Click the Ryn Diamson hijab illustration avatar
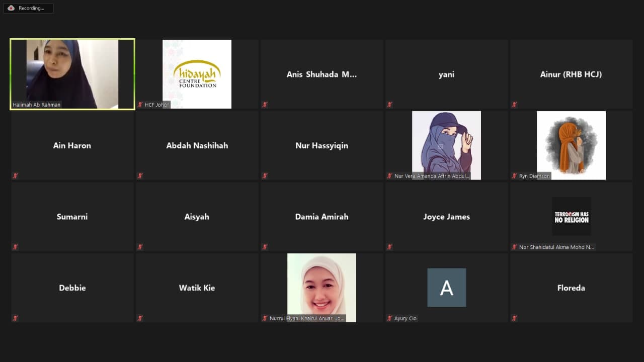 click(571, 142)
